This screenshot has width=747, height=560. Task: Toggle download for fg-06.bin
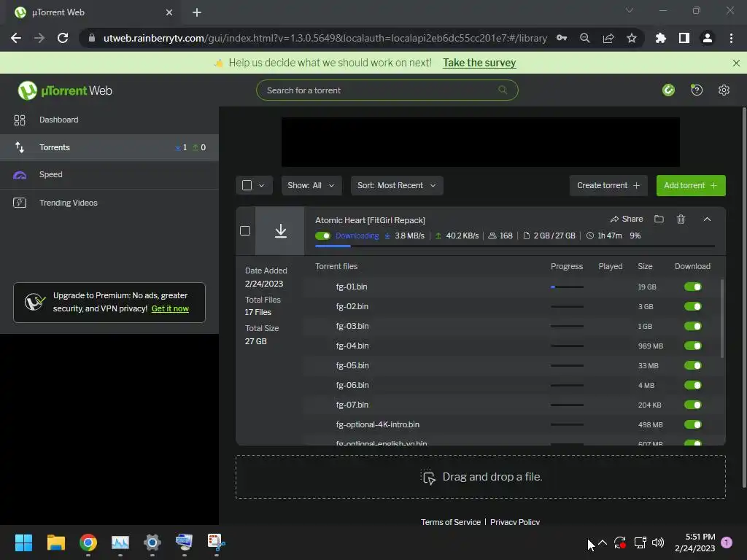coord(693,385)
